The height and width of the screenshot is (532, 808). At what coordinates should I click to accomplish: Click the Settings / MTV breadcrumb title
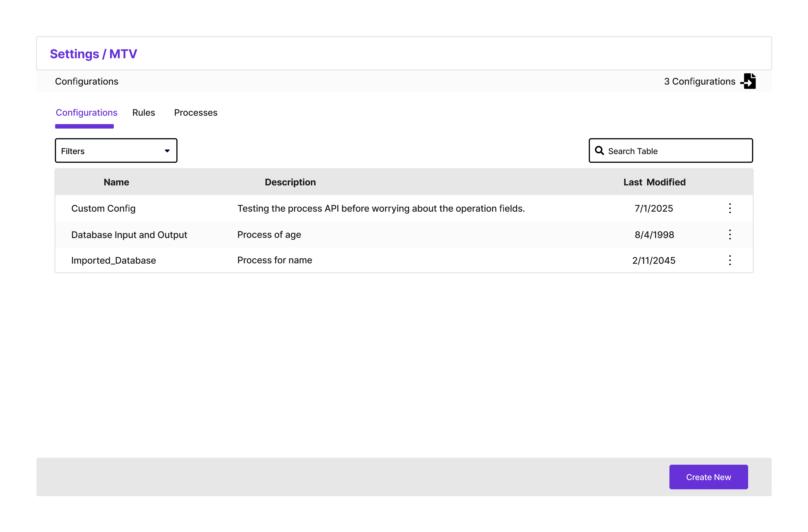coord(93,54)
